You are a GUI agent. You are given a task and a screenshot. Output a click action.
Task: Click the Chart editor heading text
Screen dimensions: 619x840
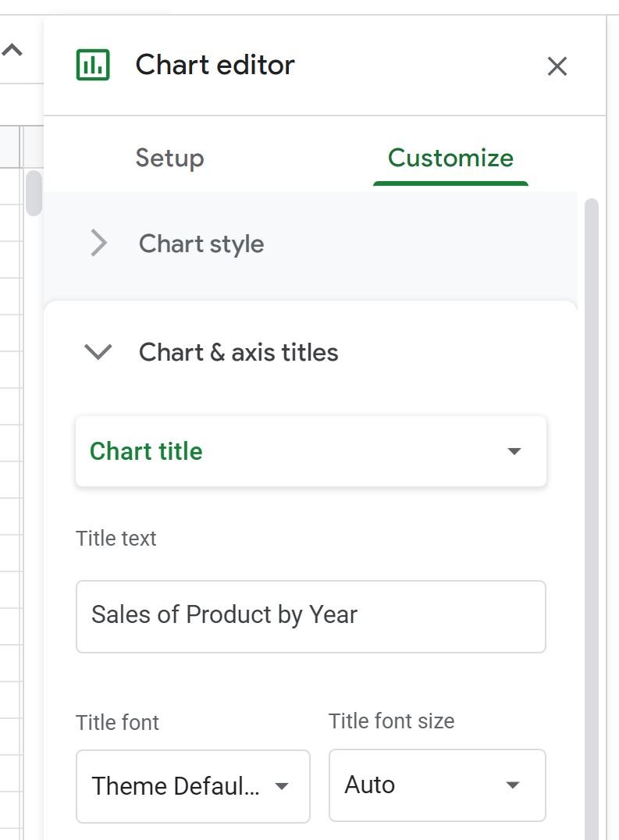pyautogui.click(x=215, y=65)
